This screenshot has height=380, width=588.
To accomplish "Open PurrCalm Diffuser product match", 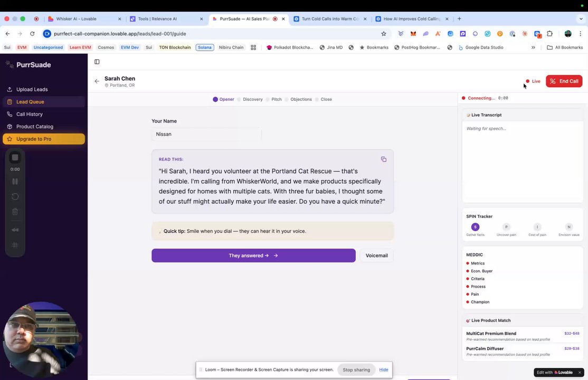I will click(523, 351).
